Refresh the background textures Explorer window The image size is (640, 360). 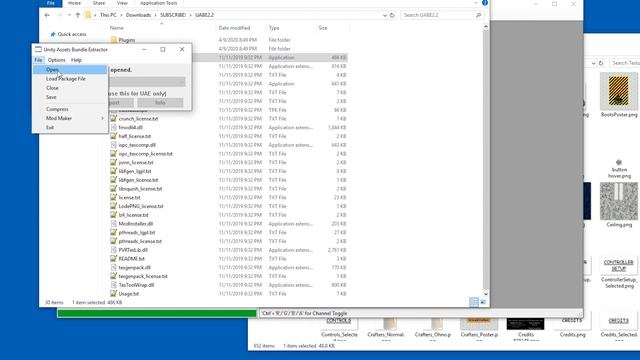[601, 63]
